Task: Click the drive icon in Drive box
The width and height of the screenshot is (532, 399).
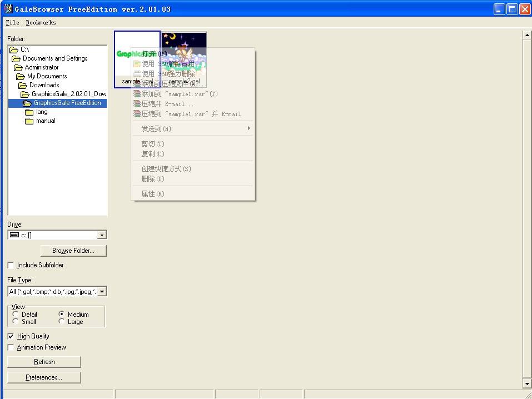Action: tap(14, 235)
